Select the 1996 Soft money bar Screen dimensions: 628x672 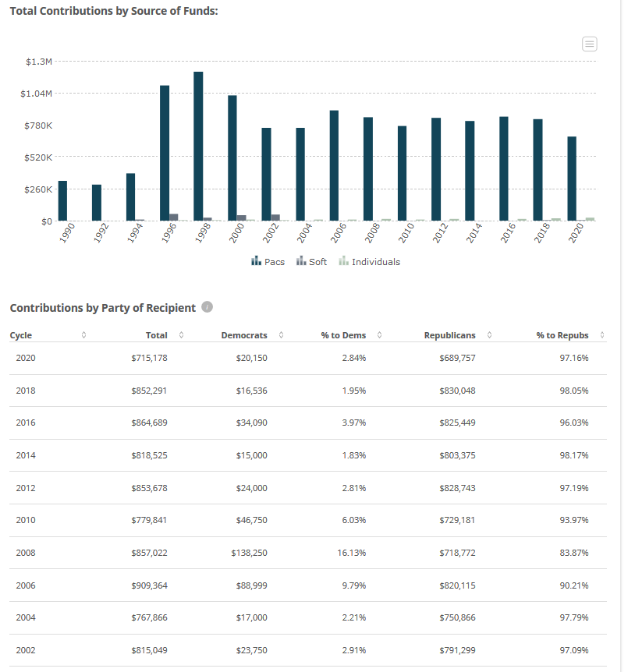(x=173, y=218)
